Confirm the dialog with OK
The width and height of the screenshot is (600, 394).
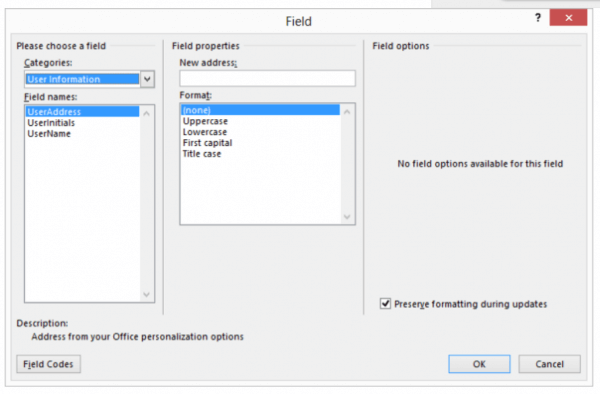(x=479, y=364)
